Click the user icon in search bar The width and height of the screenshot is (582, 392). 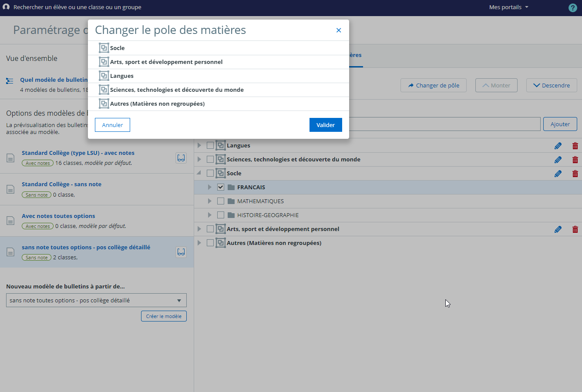(6, 7)
